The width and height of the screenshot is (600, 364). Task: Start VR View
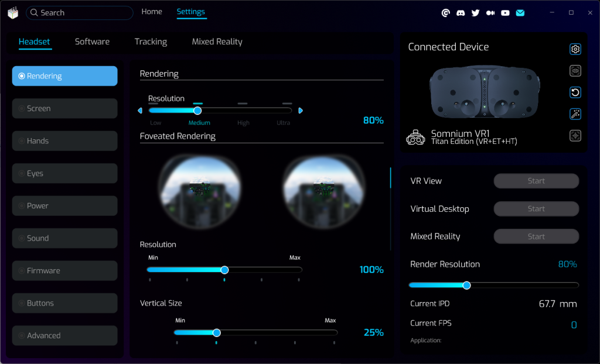pyautogui.click(x=536, y=181)
